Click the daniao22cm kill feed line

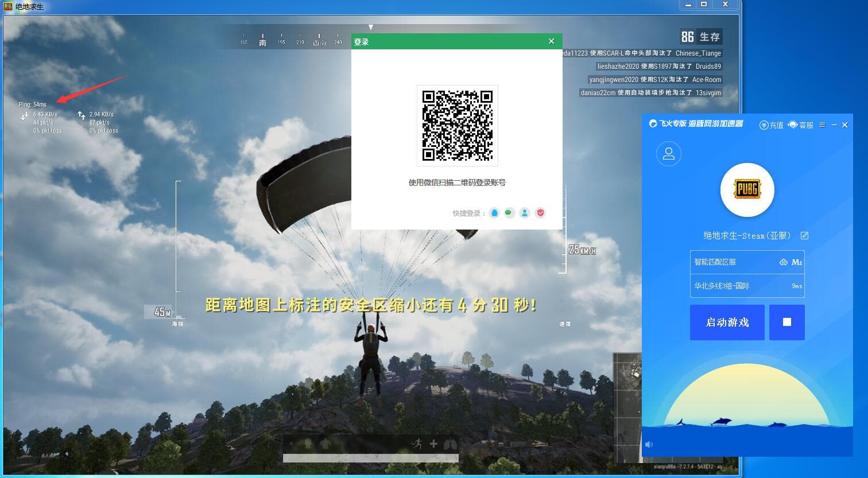coord(651,93)
